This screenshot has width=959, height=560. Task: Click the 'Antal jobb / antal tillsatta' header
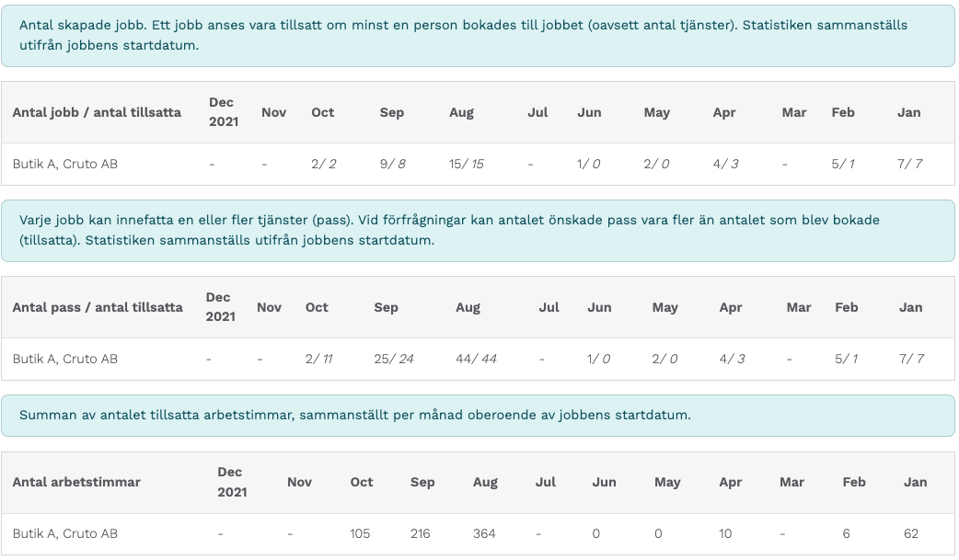97,112
